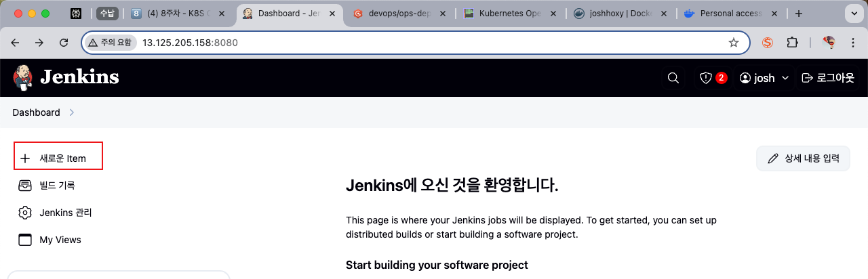Image resolution: width=868 pixels, height=279 pixels.
Task: Open the Extensions puzzle piece icon
Action: point(792,43)
